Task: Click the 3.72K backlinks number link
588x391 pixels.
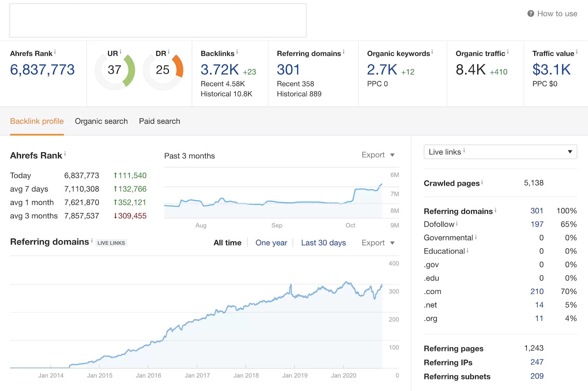Action: tap(220, 70)
